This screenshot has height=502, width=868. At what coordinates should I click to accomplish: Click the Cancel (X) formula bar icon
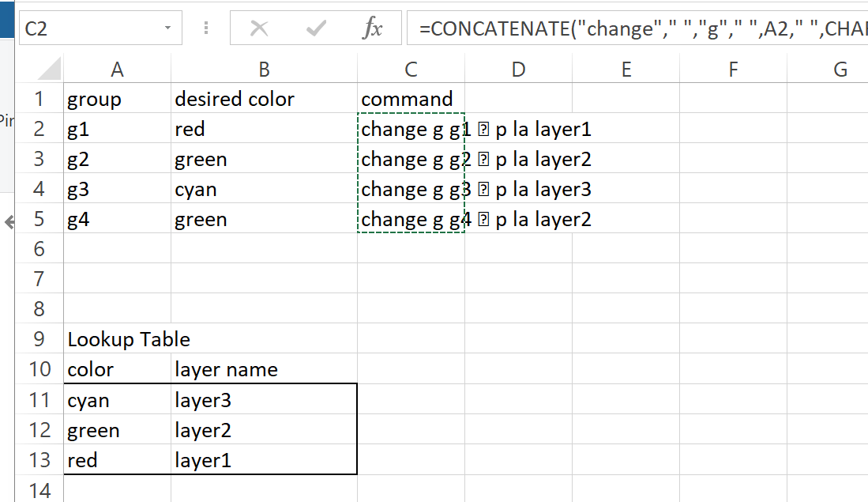(x=259, y=29)
